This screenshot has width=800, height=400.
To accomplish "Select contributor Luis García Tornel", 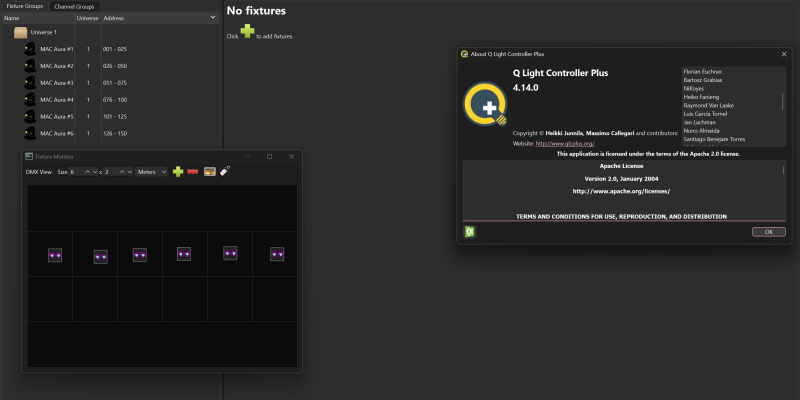I will [x=705, y=114].
